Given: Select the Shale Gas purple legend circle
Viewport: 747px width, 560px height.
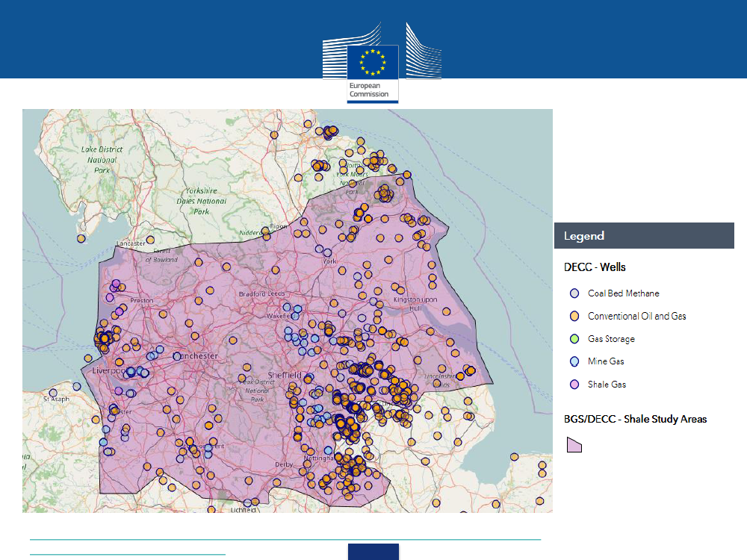Looking at the screenshot, I should (x=574, y=385).
